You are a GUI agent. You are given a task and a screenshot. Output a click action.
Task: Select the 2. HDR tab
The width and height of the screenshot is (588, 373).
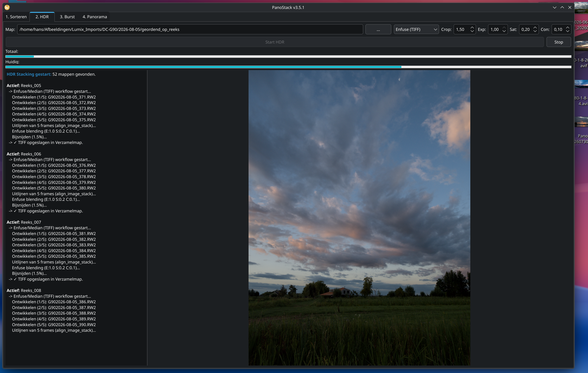(42, 17)
